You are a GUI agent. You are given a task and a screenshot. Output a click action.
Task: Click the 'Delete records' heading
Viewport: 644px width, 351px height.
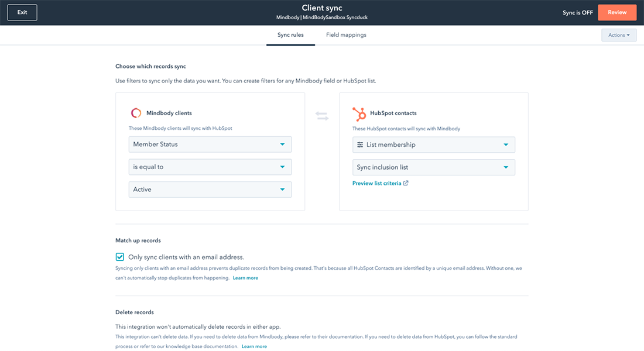pos(135,312)
